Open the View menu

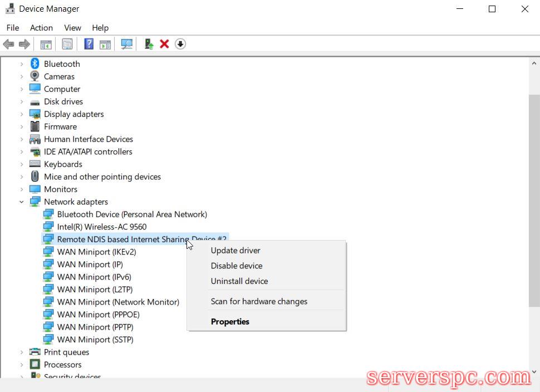point(72,28)
